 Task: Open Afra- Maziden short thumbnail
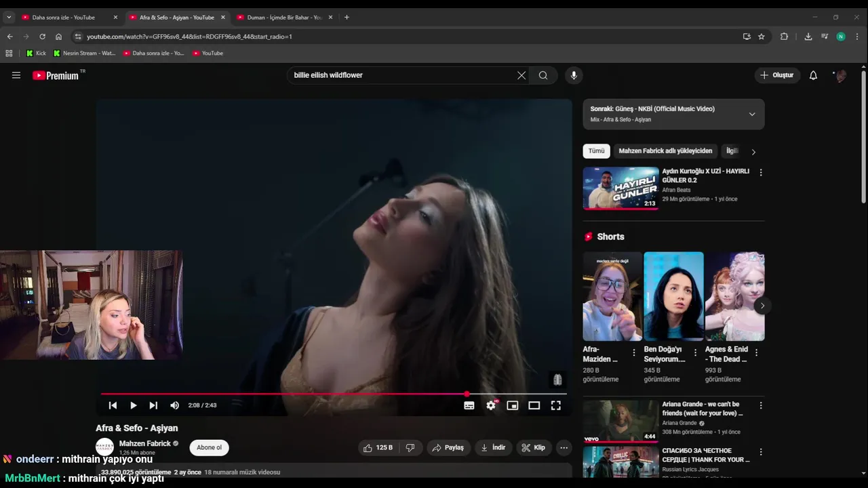612,296
